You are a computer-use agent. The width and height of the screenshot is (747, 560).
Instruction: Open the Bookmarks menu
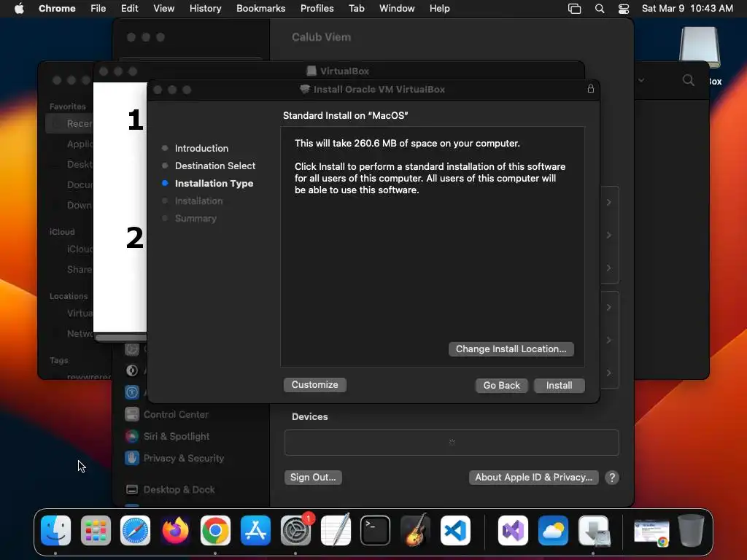click(x=260, y=9)
